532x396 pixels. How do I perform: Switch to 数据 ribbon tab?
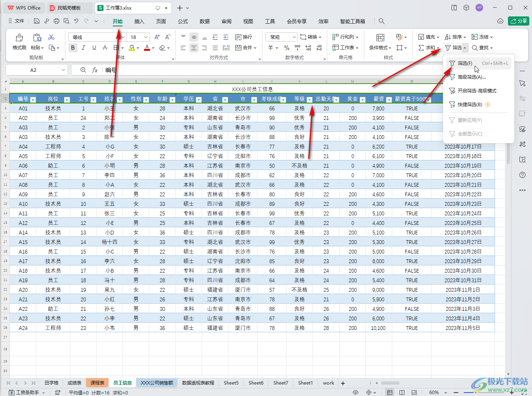(x=205, y=21)
